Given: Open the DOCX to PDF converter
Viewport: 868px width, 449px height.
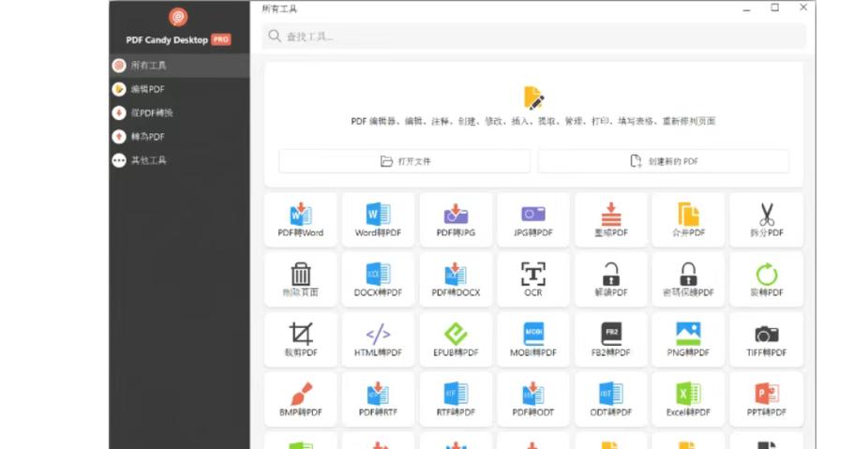Looking at the screenshot, I should point(378,279).
